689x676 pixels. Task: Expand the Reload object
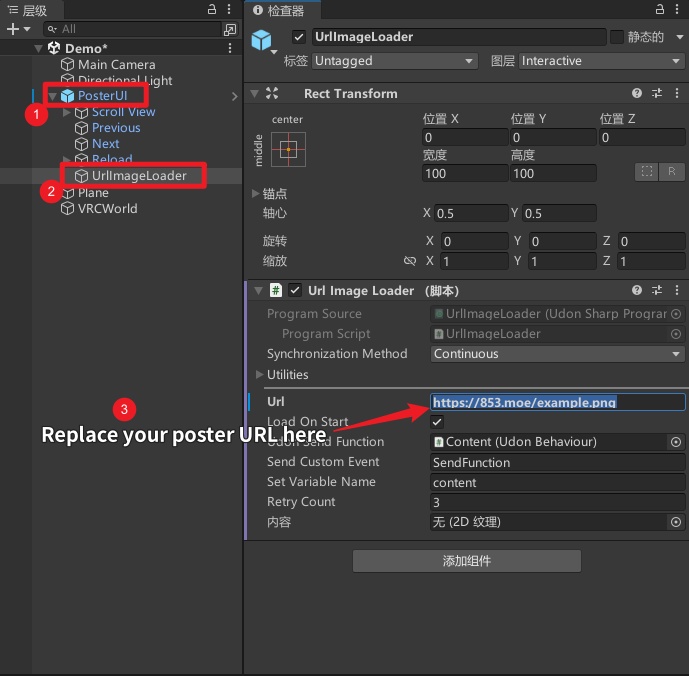pyautogui.click(x=66, y=159)
